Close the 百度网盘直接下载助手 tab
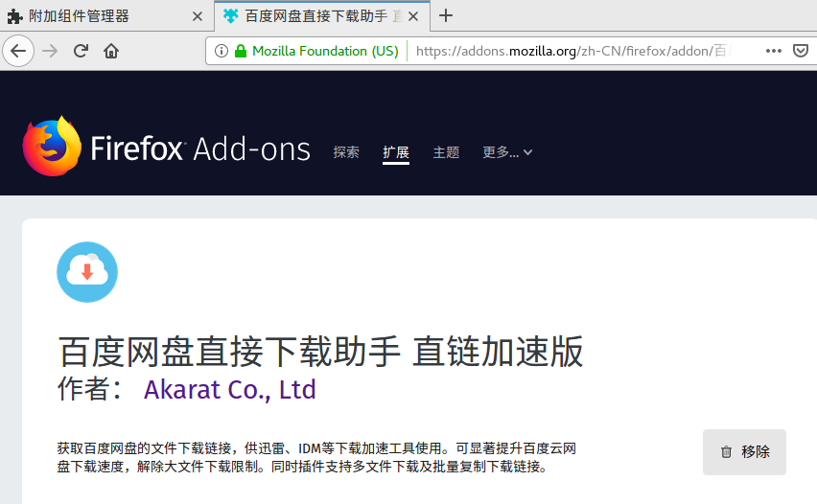817x504 pixels. [x=413, y=16]
